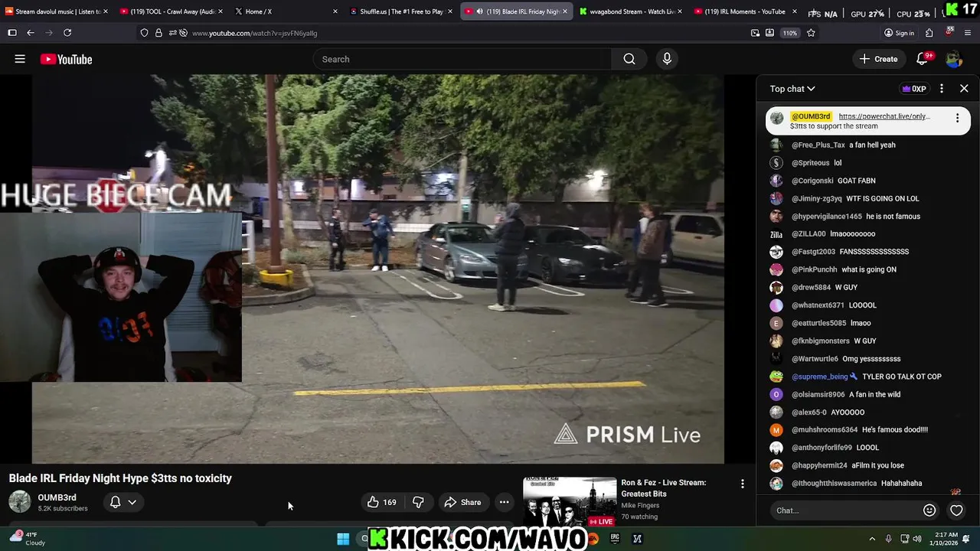Open Ron & Fez stream thumbnail
The height and width of the screenshot is (551, 980).
tap(569, 502)
